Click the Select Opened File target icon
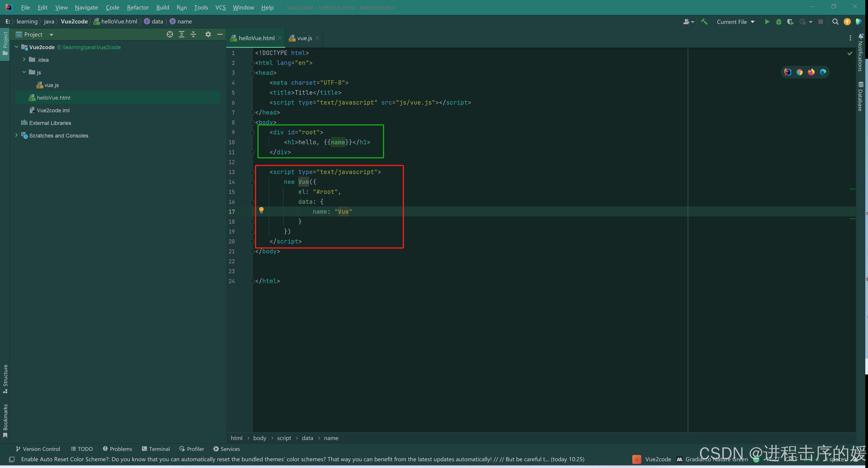The width and height of the screenshot is (868, 468). point(170,34)
